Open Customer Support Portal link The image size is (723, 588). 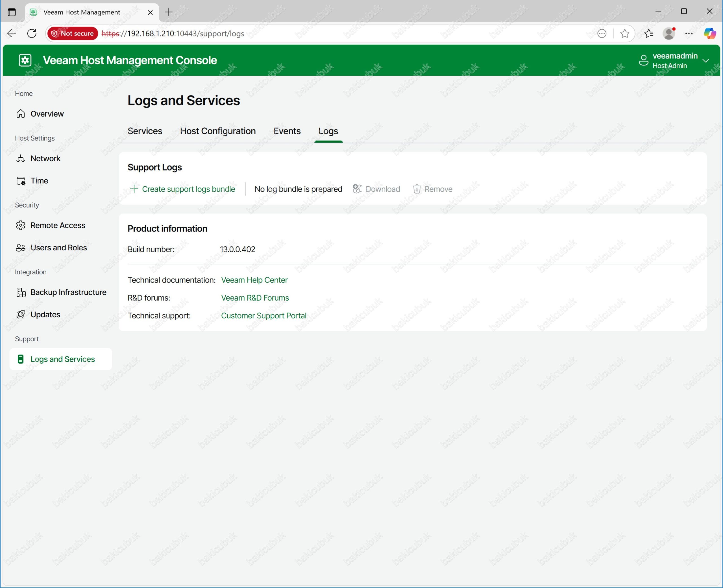(x=263, y=316)
